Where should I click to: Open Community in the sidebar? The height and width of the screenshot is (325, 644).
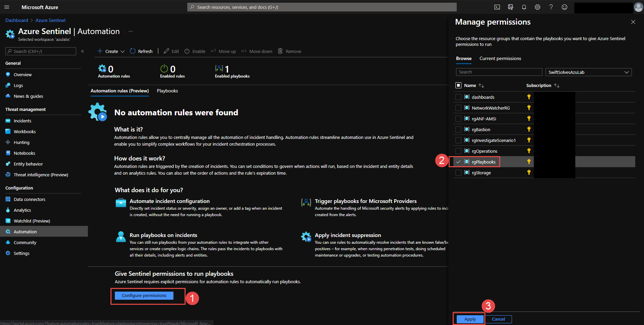pos(25,243)
